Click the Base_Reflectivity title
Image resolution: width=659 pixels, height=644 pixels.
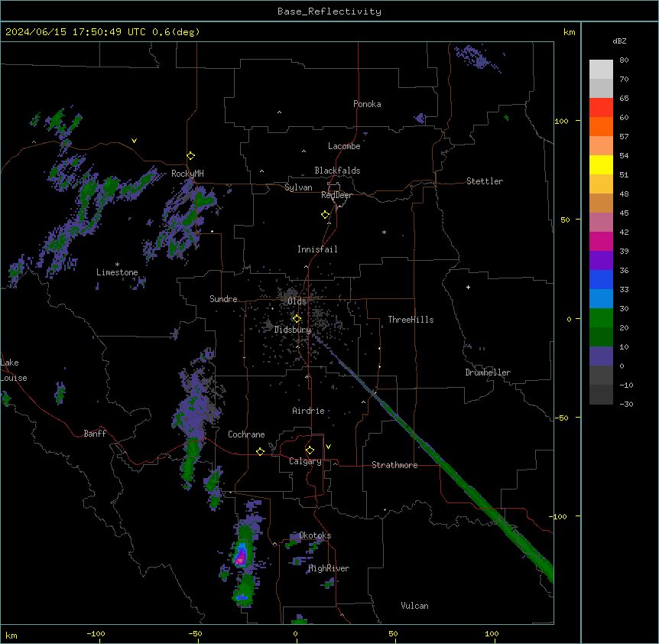click(x=329, y=11)
